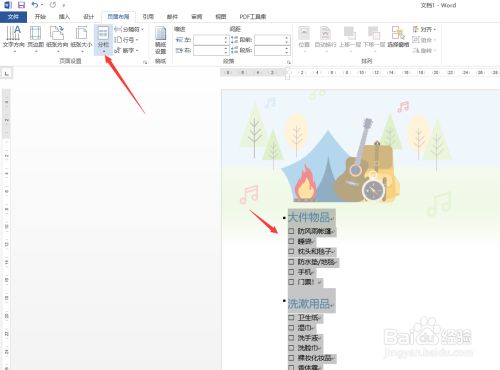The image size is (500, 370).
Task: Tick the 防水垫/地毯 checkbox
Action: click(x=291, y=262)
